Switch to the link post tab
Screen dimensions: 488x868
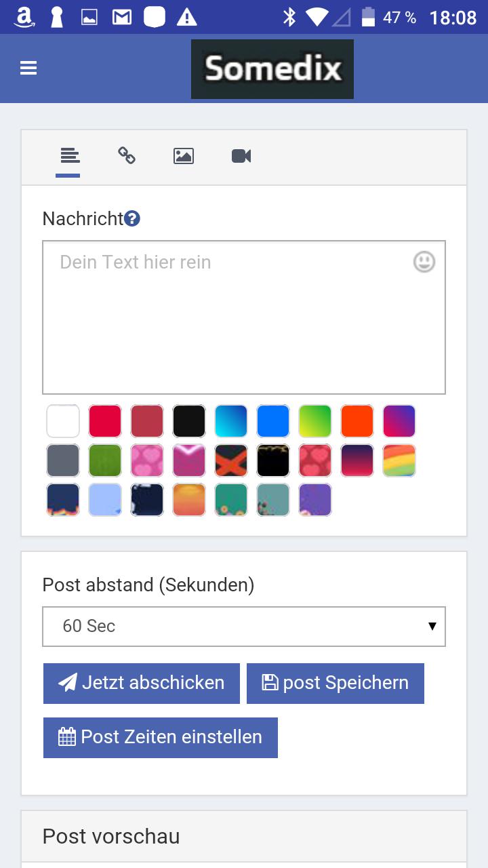[127, 156]
